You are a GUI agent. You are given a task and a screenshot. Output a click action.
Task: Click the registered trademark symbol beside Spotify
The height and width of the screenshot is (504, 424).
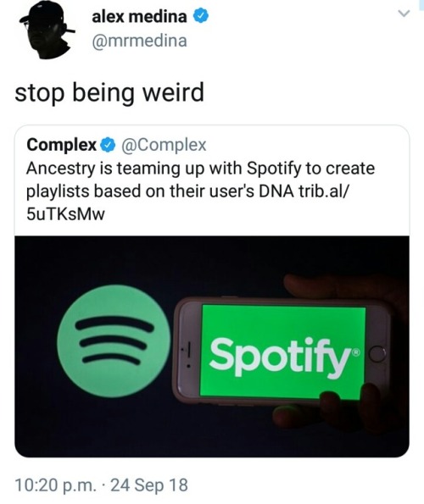coord(355,352)
